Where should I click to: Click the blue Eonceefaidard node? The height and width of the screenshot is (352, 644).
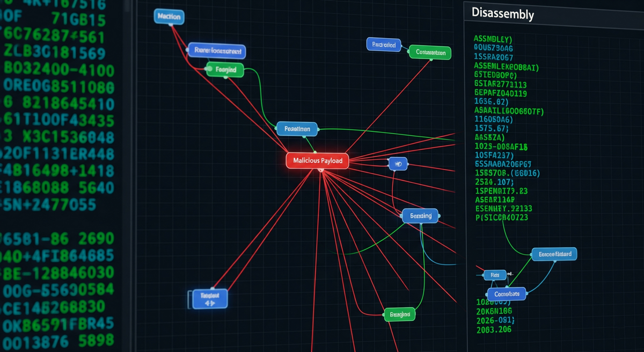click(x=554, y=254)
